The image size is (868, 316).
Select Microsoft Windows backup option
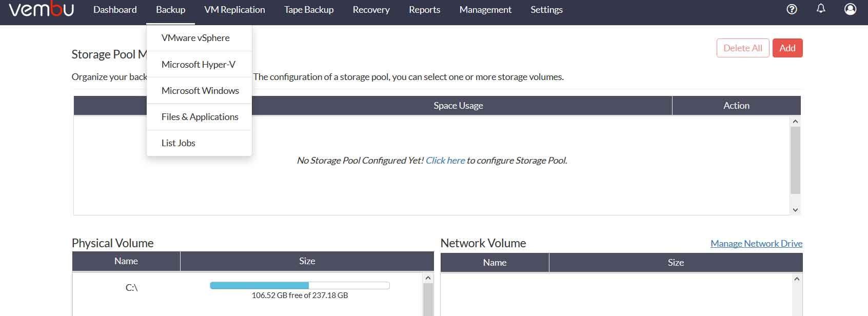pyautogui.click(x=200, y=91)
